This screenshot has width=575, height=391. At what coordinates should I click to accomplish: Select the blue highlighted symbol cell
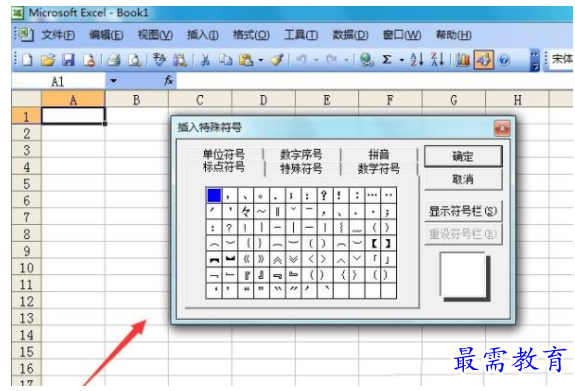pyautogui.click(x=214, y=196)
